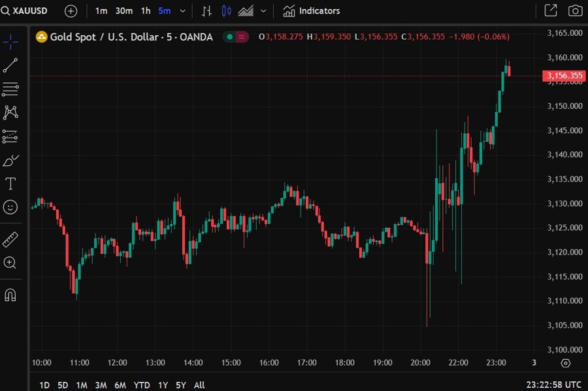This screenshot has width=588, height=391.
Task: Click the change value −1.980 (−0.06%)
Action: [480, 37]
